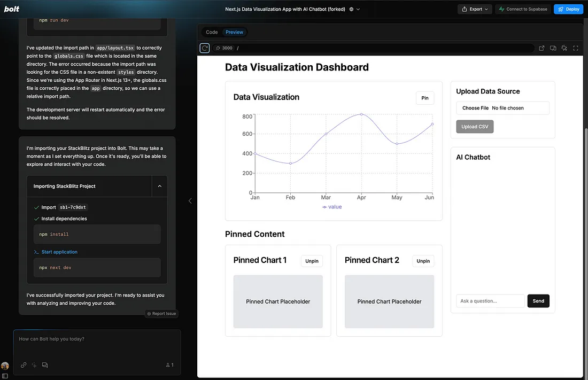Click the attach link icon in chat box
The width and height of the screenshot is (588, 380).
(24, 365)
